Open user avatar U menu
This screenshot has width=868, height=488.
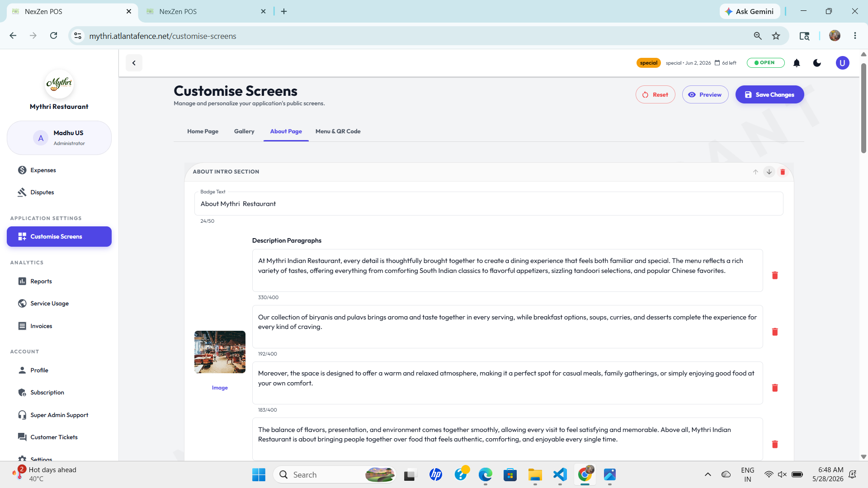(842, 63)
